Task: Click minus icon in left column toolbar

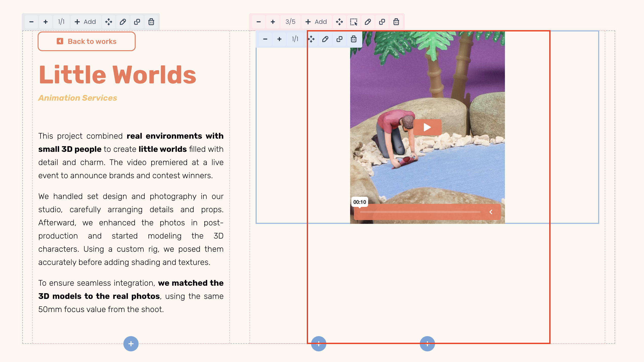Action: click(x=31, y=22)
